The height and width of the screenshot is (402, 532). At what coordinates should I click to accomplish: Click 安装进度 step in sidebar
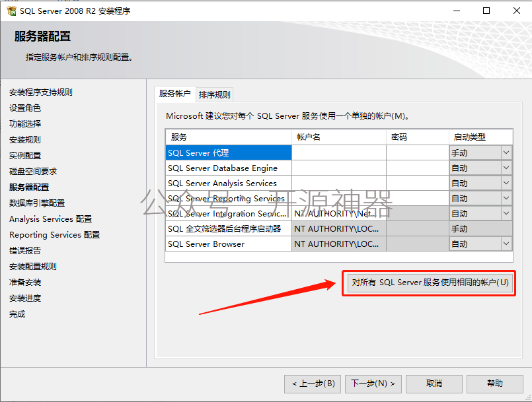tap(25, 298)
